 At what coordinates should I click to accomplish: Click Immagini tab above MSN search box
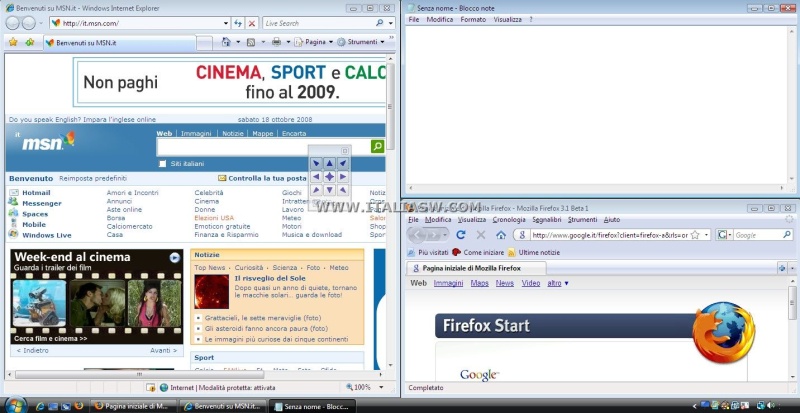coord(196,133)
